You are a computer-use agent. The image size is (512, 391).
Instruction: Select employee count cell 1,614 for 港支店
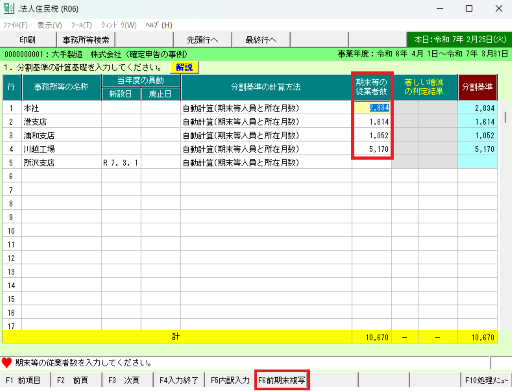tap(372, 122)
